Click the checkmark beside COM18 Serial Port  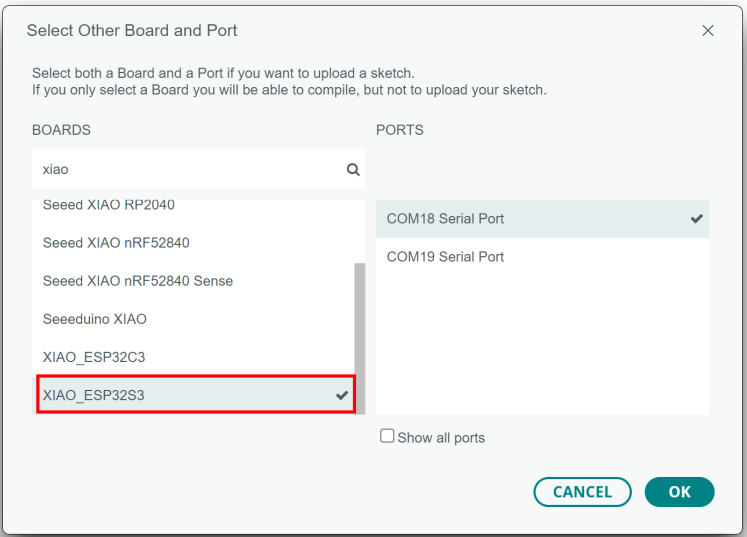coord(697,219)
